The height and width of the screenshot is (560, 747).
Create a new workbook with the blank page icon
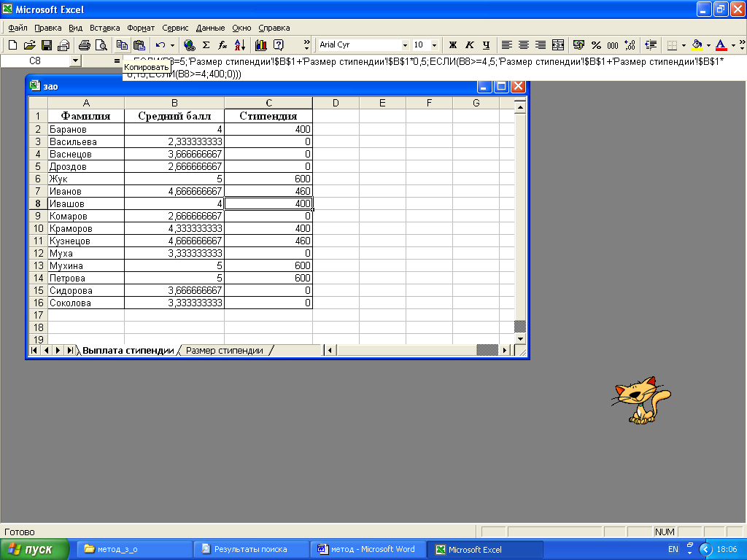[x=13, y=44]
